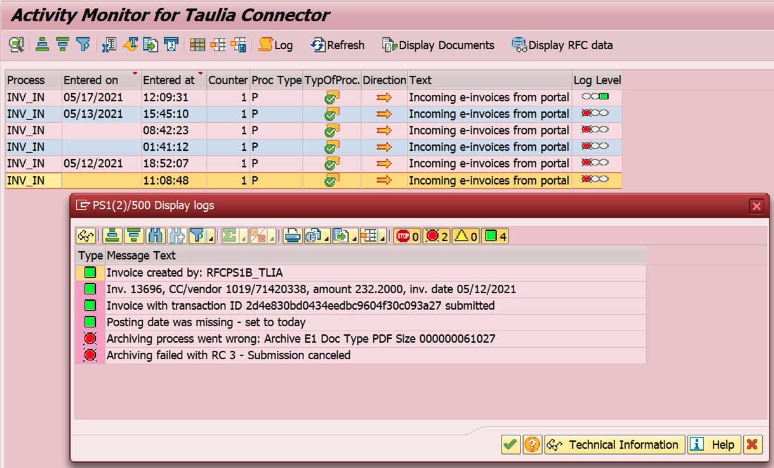Open the export dropdown in log dialog toolbar

345,236
